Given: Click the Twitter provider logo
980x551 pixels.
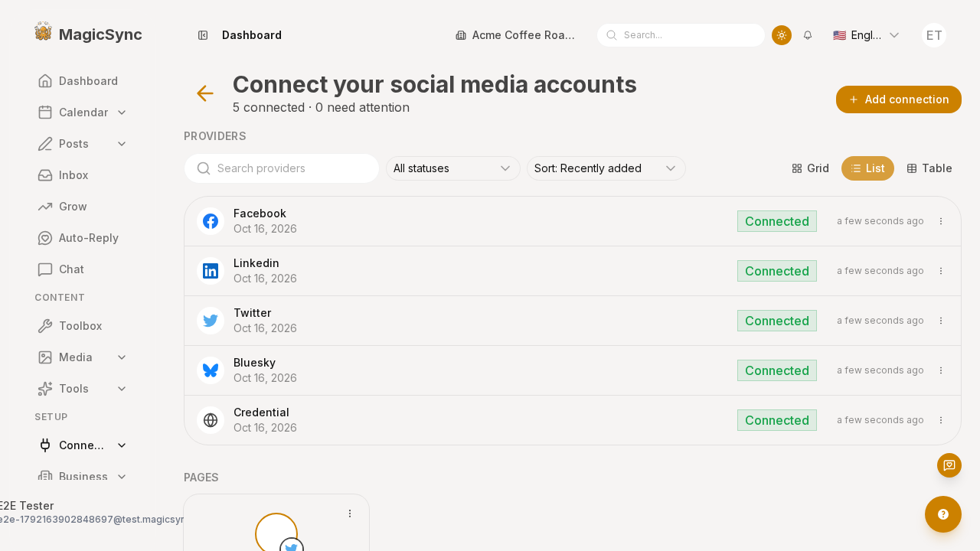Looking at the screenshot, I should click(211, 321).
